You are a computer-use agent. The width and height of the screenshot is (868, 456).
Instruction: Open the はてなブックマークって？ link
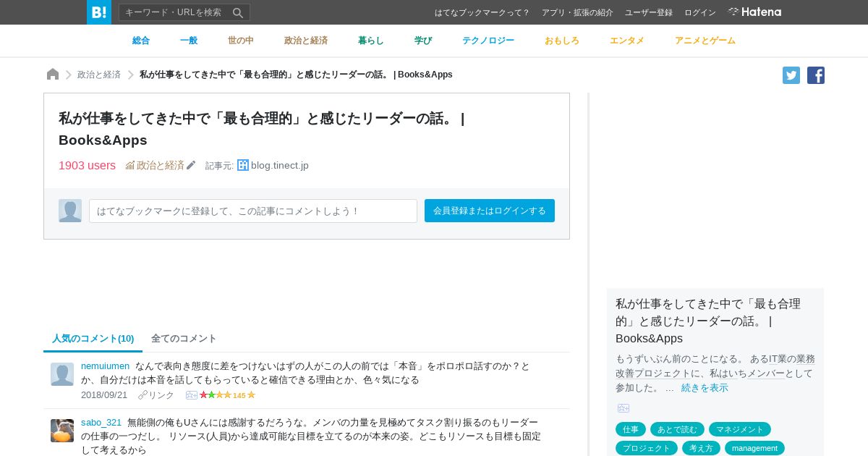(482, 12)
